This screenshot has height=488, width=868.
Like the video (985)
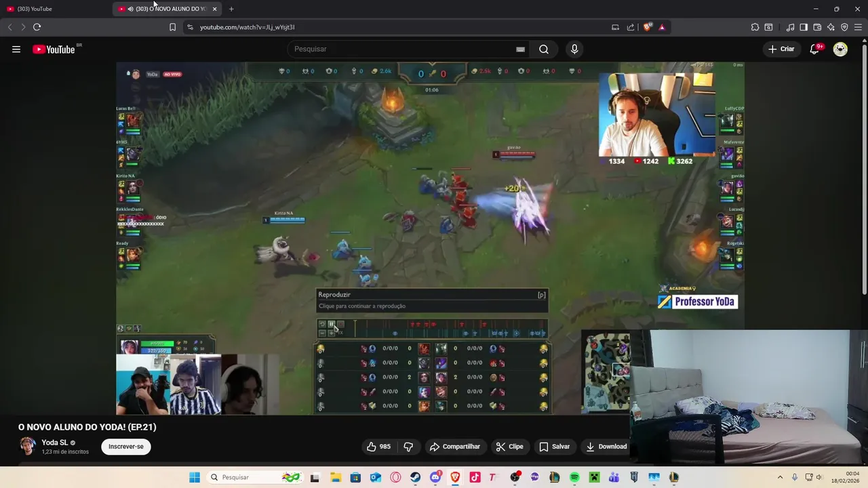378,447
